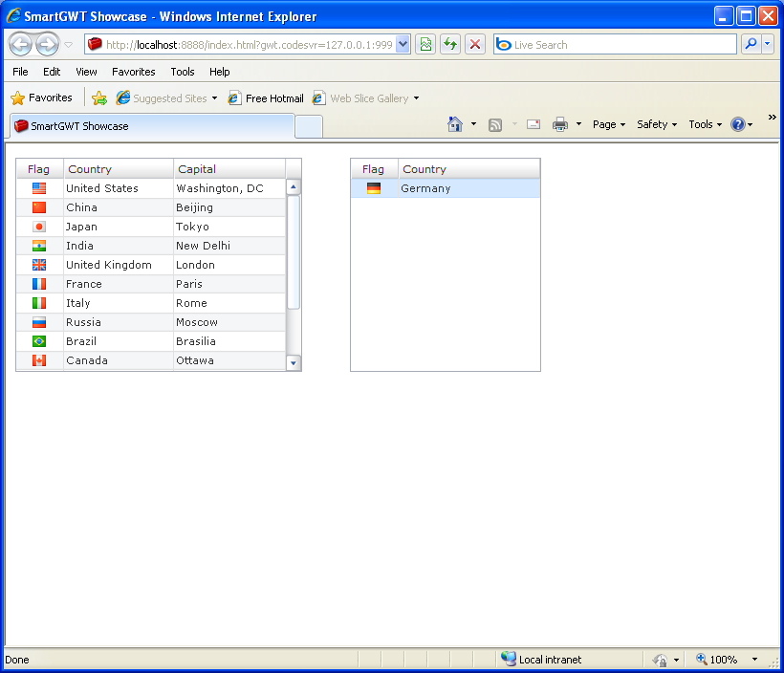Viewport: 784px width, 673px height.
Task: Click the China flag icon
Action: click(39, 207)
